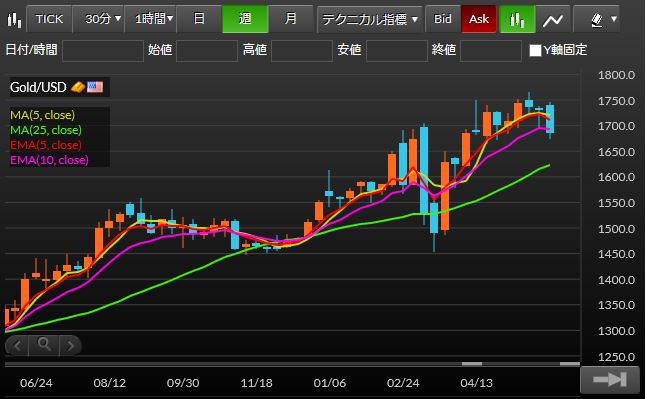
Task: Click the 1800.0 price axis label
Action: (x=616, y=75)
